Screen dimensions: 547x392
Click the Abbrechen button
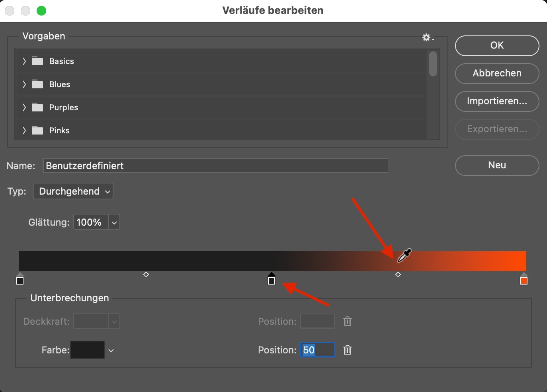coord(497,73)
